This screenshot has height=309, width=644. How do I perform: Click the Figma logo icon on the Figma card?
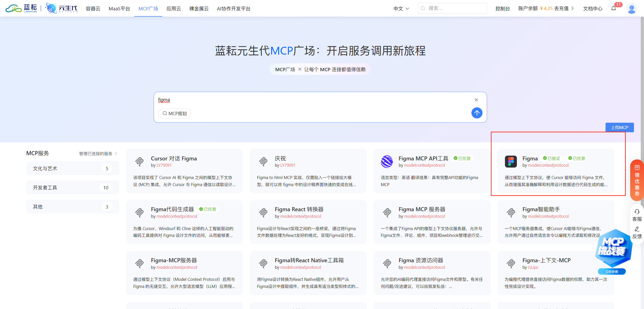511,161
